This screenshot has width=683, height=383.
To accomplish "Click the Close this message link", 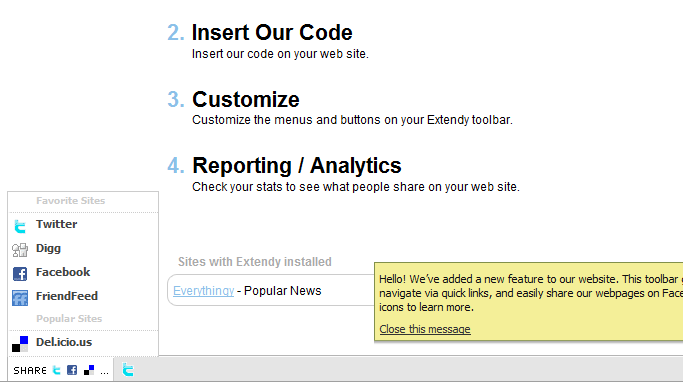I will click(x=425, y=329).
